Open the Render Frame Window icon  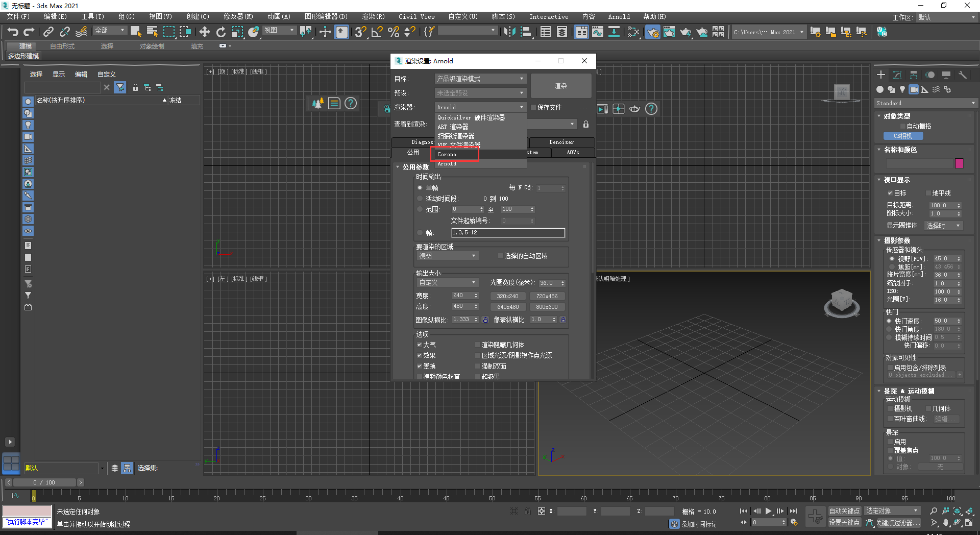point(669,32)
